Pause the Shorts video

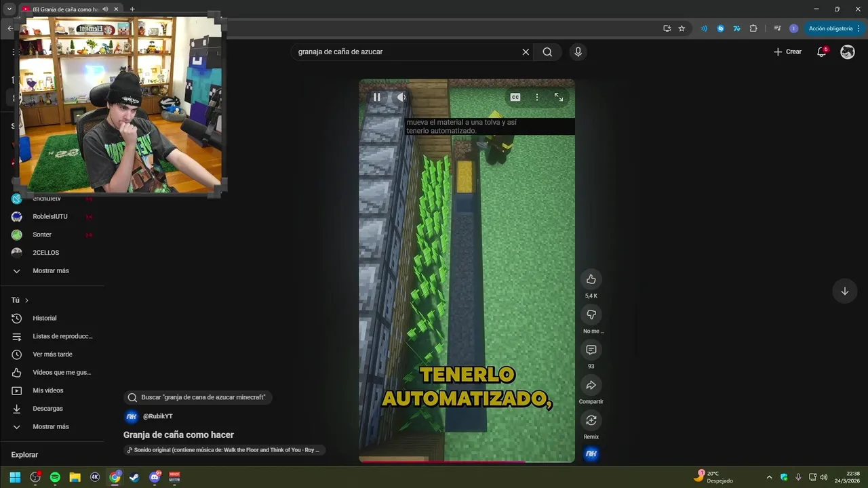[377, 97]
